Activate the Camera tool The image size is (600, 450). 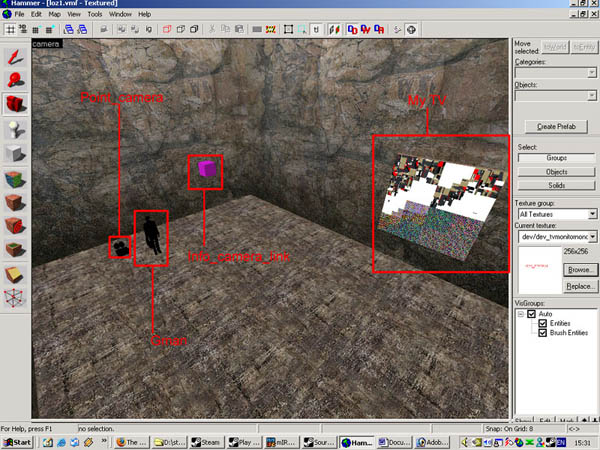tap(15, 104)
